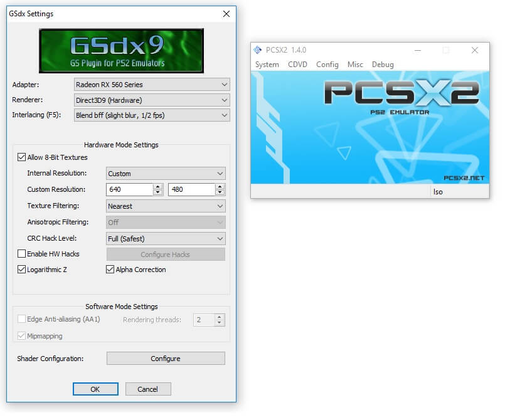Open the CRC Hack Level dropdown
The width and height of the screenshot is (520, 420).
coord(166,239)
